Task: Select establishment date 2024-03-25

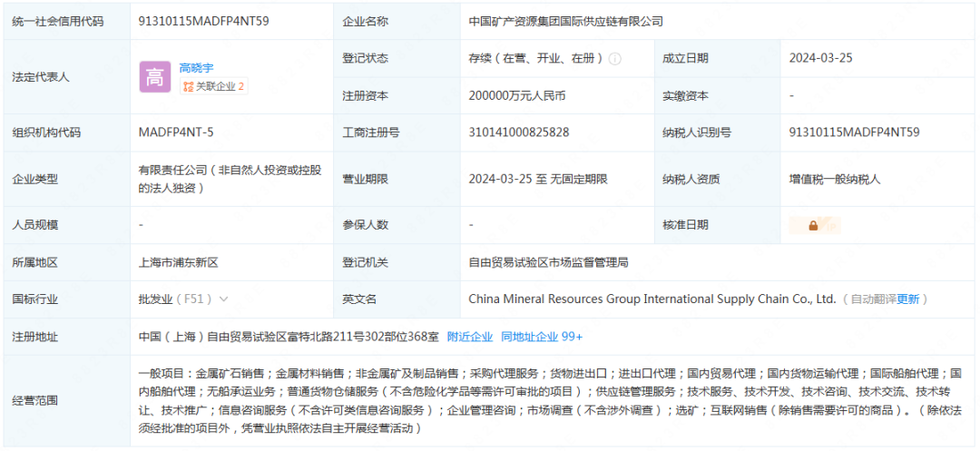Action: coord(820,59)
